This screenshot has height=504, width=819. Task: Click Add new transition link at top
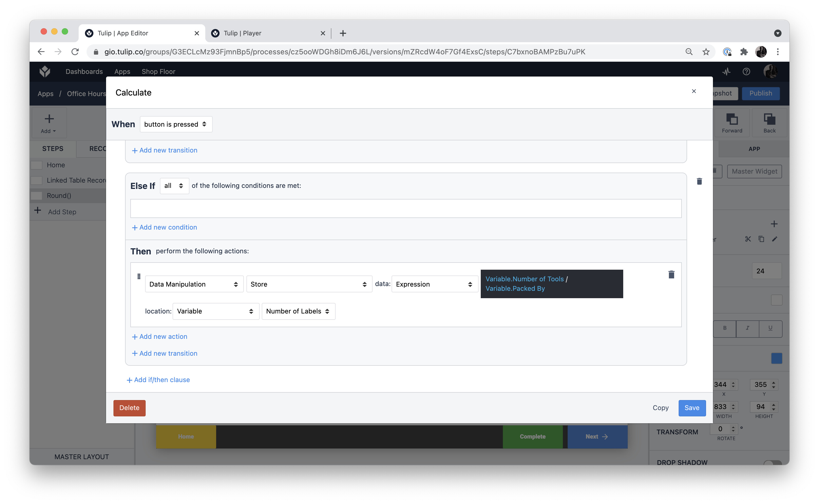[165, 150]
